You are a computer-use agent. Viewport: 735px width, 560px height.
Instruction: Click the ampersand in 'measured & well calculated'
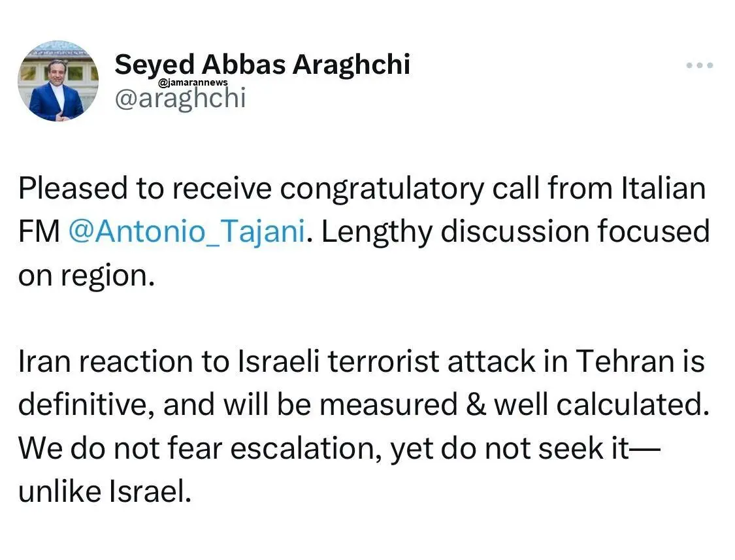click(476, 404)
